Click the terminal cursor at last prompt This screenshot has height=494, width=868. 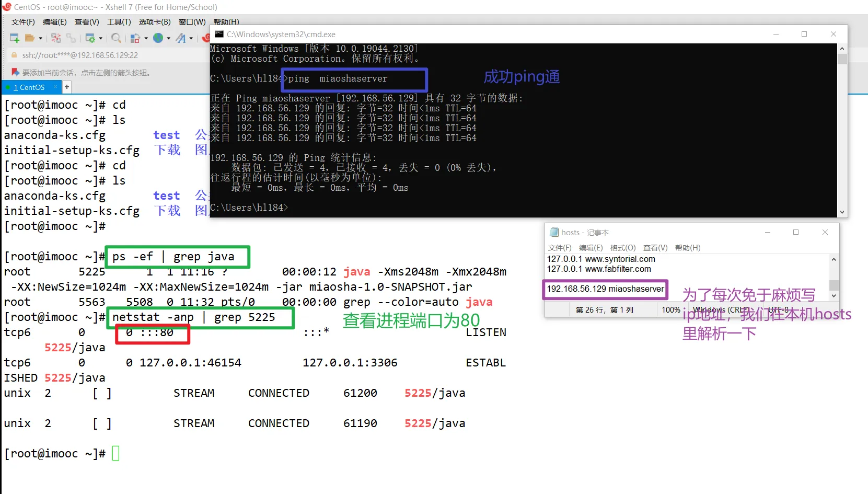click(x=115, y=453)
